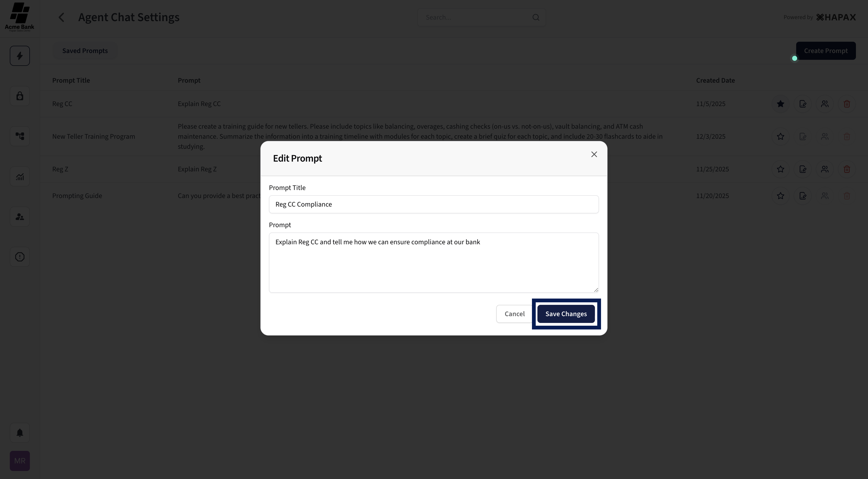Click the Cancel button in dialog
Image resolution: width=868 pixels, height=479 pixels.
514,314
